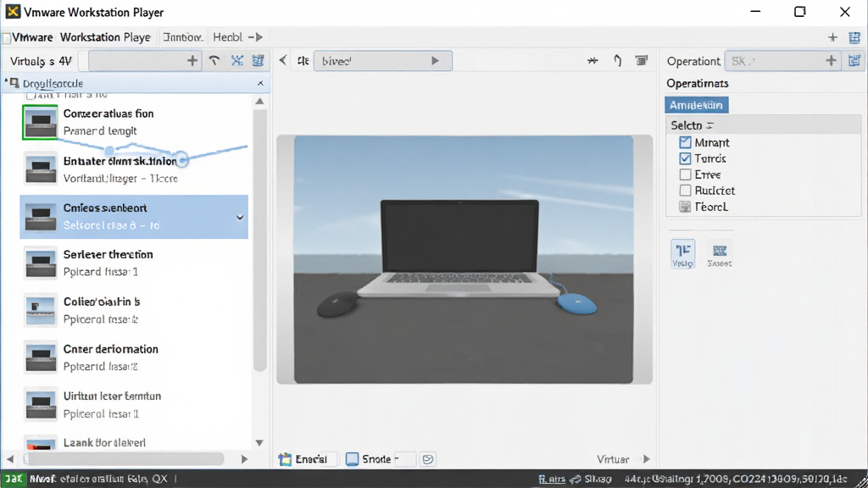Click the blue expand-arrows icon in the left toolbar
The image size is (868, 488).
tap(237, 61)
